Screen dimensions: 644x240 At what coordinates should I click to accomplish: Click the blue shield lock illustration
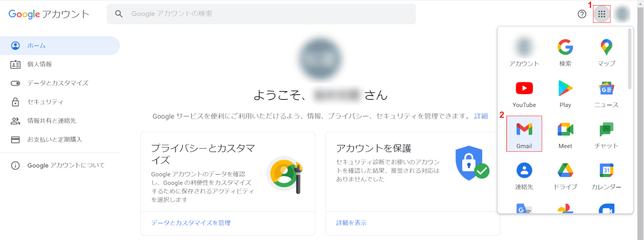tap(472, 164)
